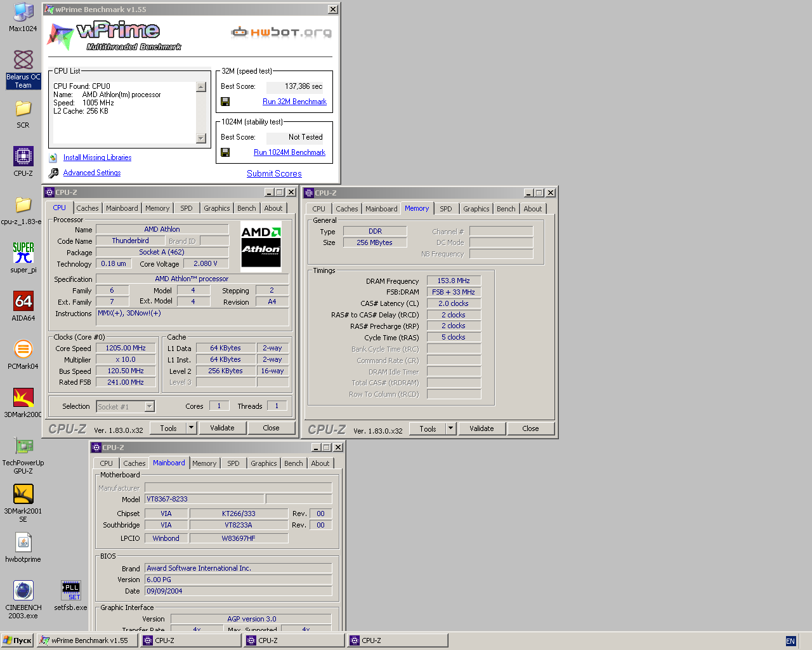Viewport: 812px width, 650px height.
Task: Click the Advanced Settings wrench icon
Action: [x=53, y=173]
